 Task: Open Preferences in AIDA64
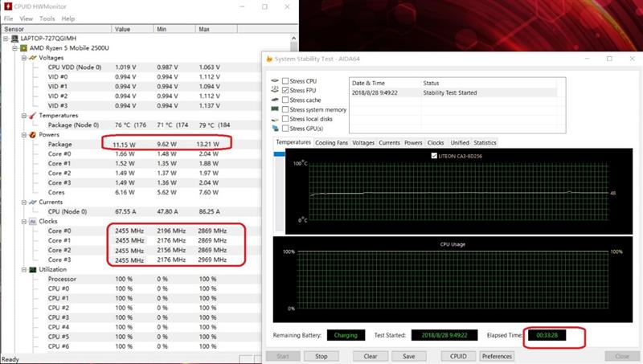point(497,356)
